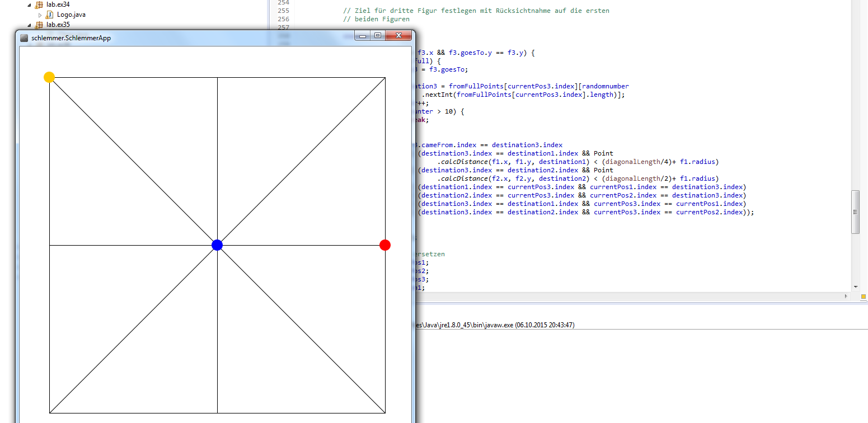This screenshot has width=868, height=423.
Task: Expand the Logo.java tree node
Action: point(40,15)
